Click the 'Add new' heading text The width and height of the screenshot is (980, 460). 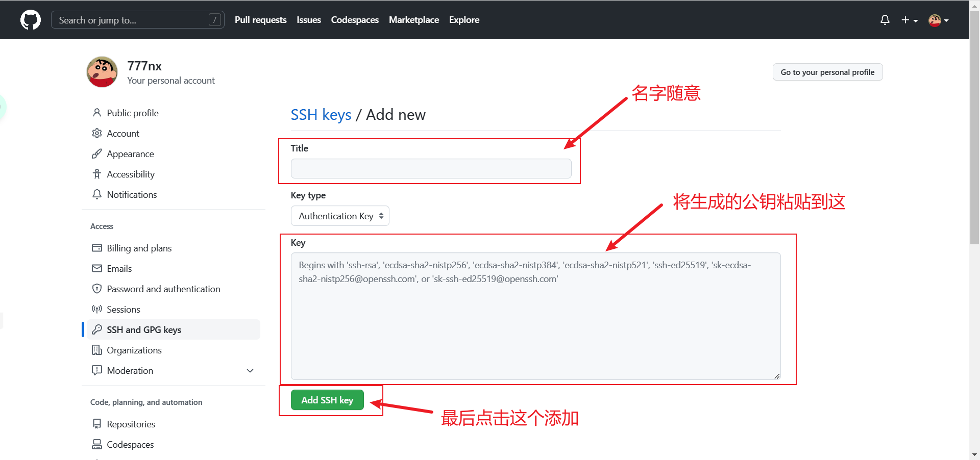tap(396, 115)
